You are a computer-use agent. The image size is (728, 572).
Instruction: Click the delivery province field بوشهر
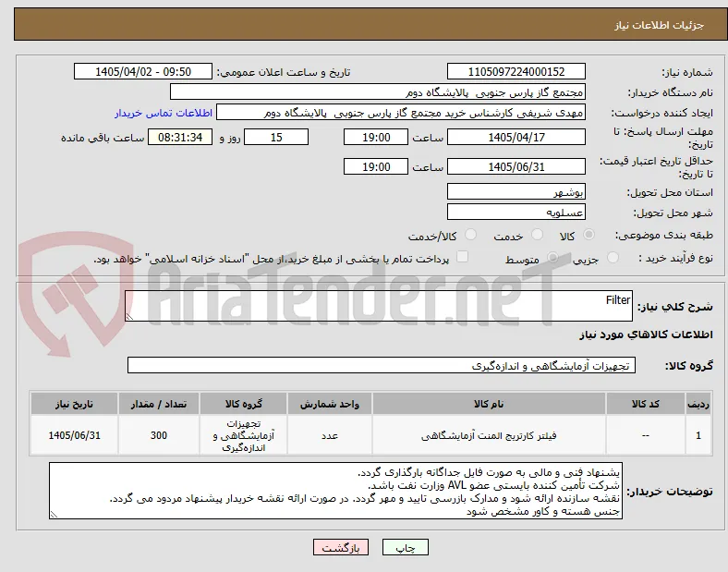516,191
